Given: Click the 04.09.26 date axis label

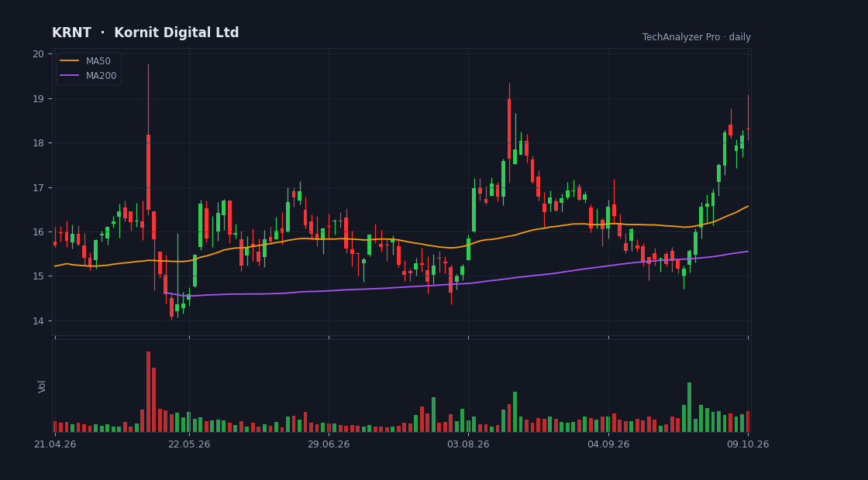Looking at the screenshot, I should [608, 444].
